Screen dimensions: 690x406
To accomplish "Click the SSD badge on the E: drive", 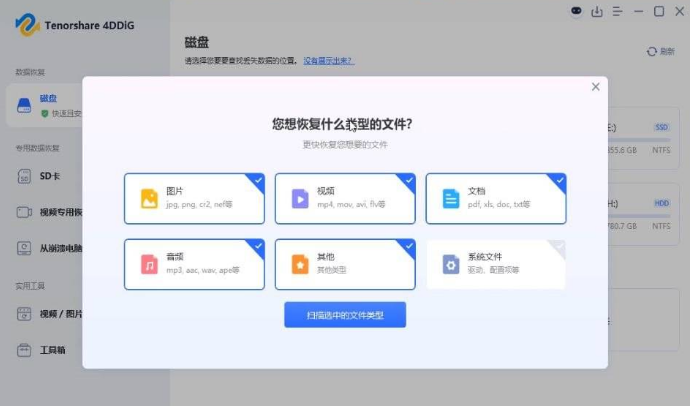I will [x=661, y=128].
